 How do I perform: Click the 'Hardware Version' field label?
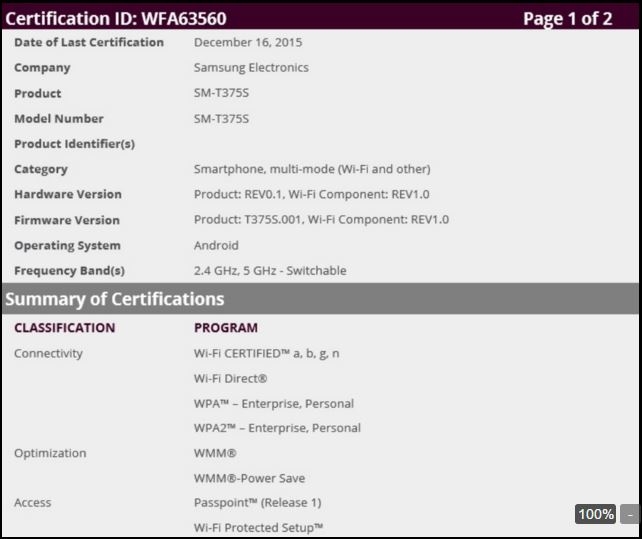[x=68, y=194]
